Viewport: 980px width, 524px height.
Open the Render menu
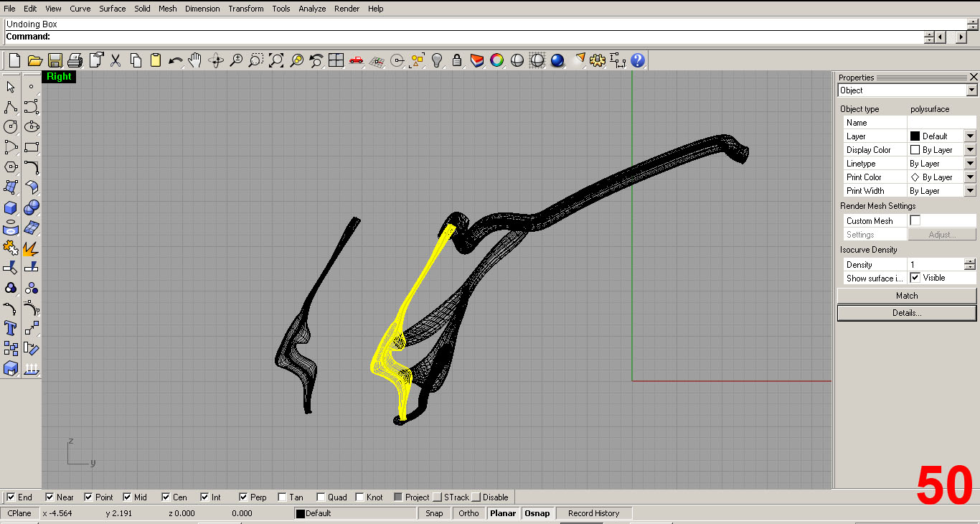click(347, 9)
